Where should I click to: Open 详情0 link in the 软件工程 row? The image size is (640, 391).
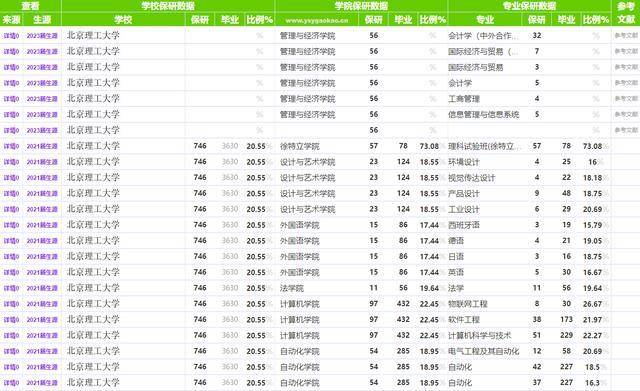11,320
